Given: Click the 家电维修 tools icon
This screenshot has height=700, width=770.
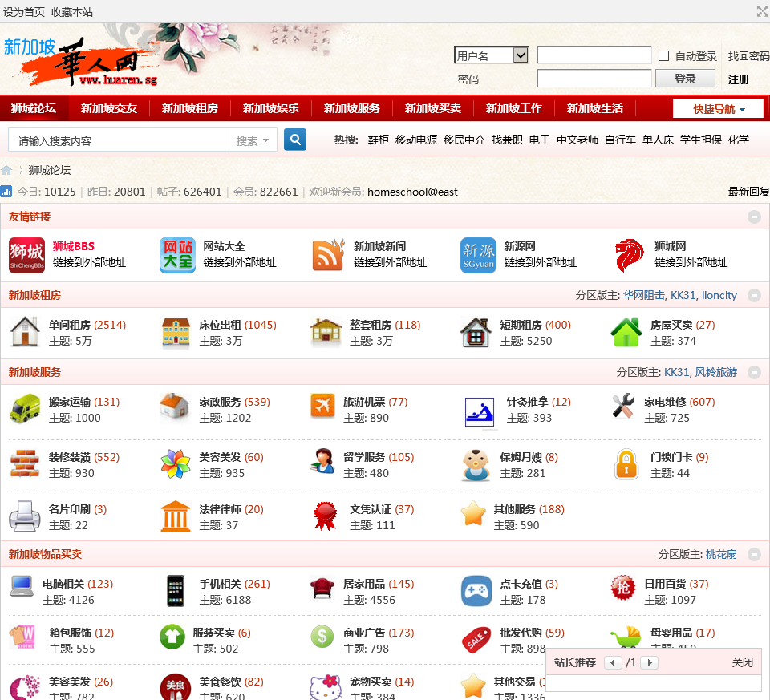Looking at the screenshot, I should point(623,406).
